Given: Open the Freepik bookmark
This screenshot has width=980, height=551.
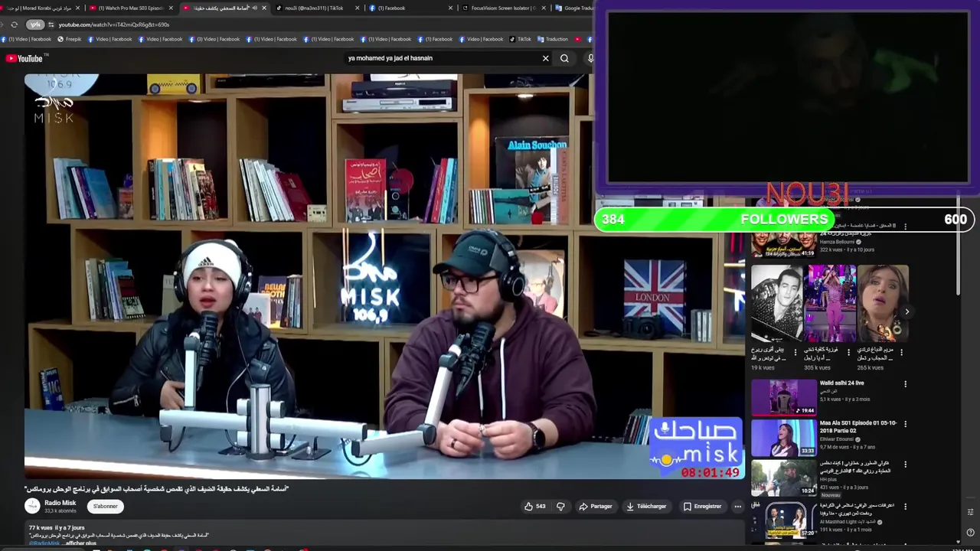Looking at the screenshot, I should [70, 39].
